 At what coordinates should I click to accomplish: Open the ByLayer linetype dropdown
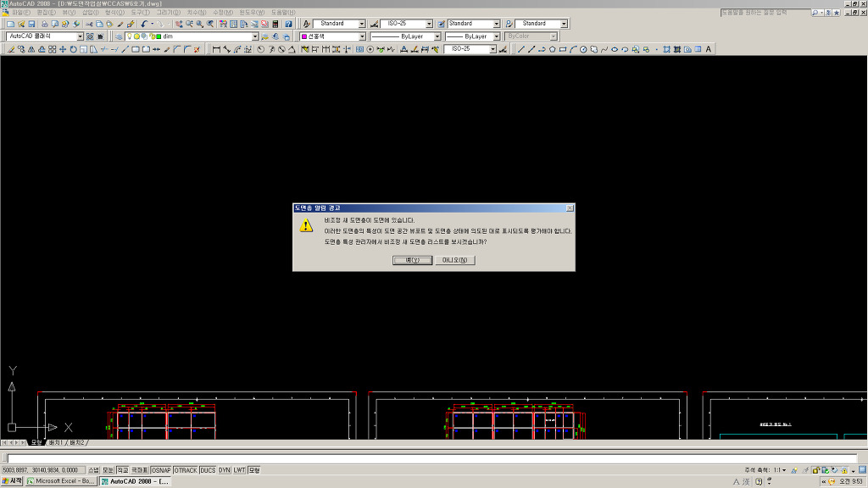[438, 37]
